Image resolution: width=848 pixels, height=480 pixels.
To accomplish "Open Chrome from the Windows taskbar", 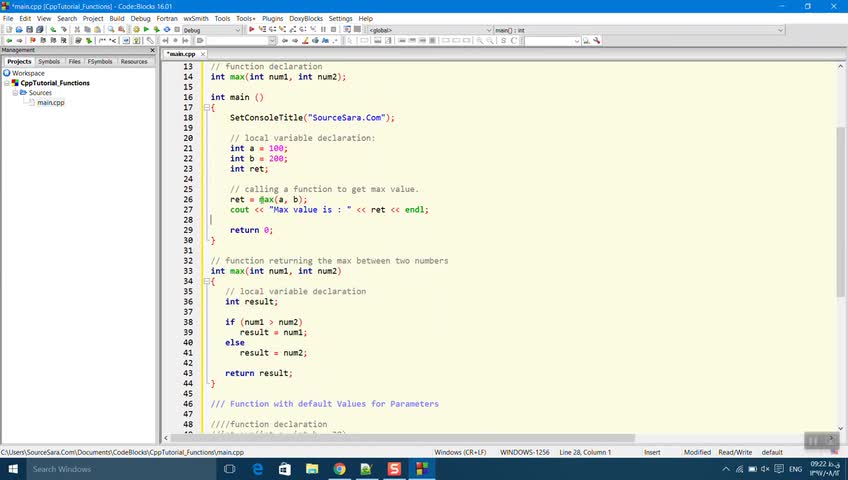I will (x=339, y=468).
